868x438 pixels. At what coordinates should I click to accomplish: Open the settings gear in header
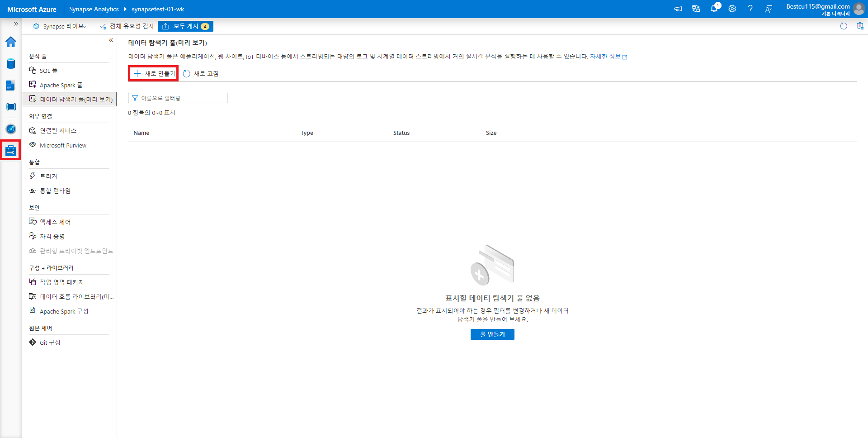tap(732, 9)
